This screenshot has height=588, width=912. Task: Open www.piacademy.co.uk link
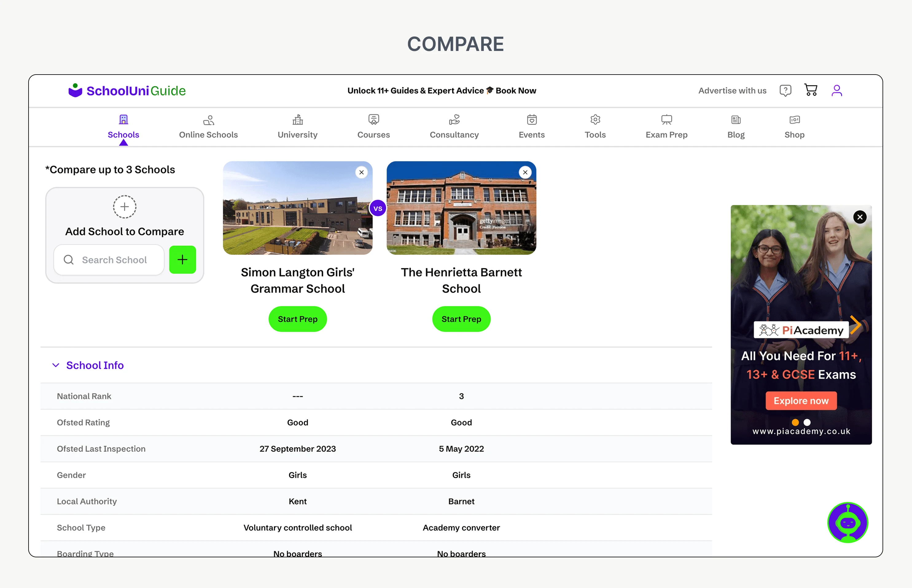pos(801,431)
